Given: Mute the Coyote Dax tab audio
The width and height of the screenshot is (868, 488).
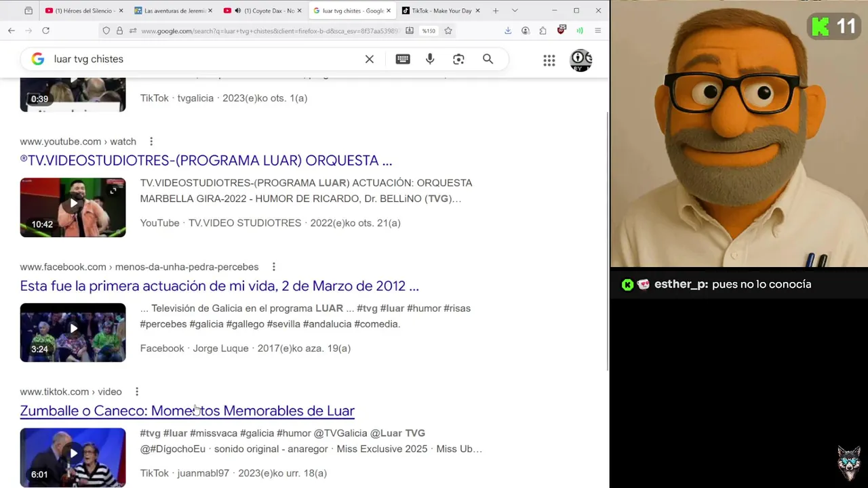Looking at the screenshot, I should (x=237, y=11).
